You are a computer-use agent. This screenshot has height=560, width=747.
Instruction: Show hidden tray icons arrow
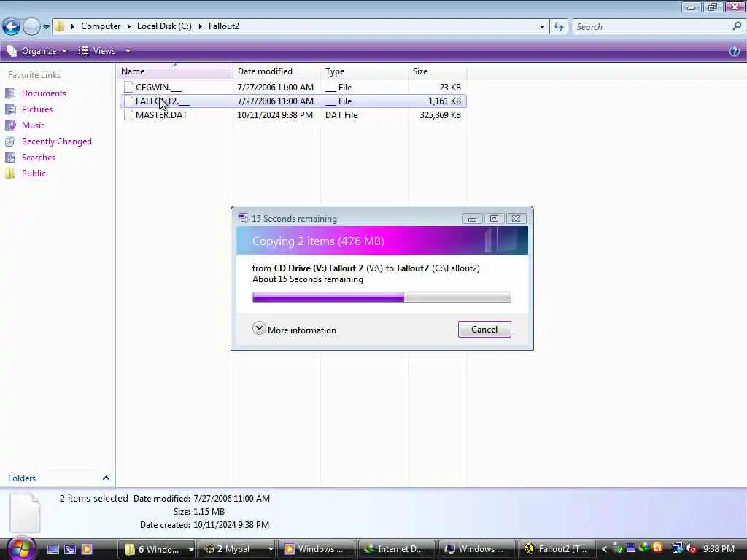coord(604,549)
